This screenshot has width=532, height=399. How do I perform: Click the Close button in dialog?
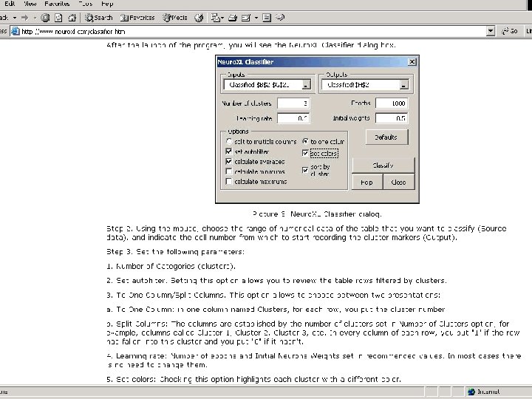tap(399, 183)
